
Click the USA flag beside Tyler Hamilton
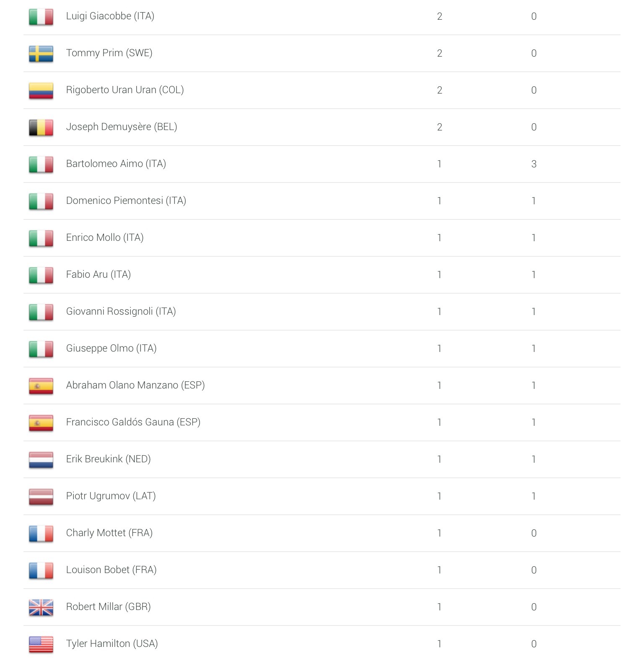pos(41,644)
